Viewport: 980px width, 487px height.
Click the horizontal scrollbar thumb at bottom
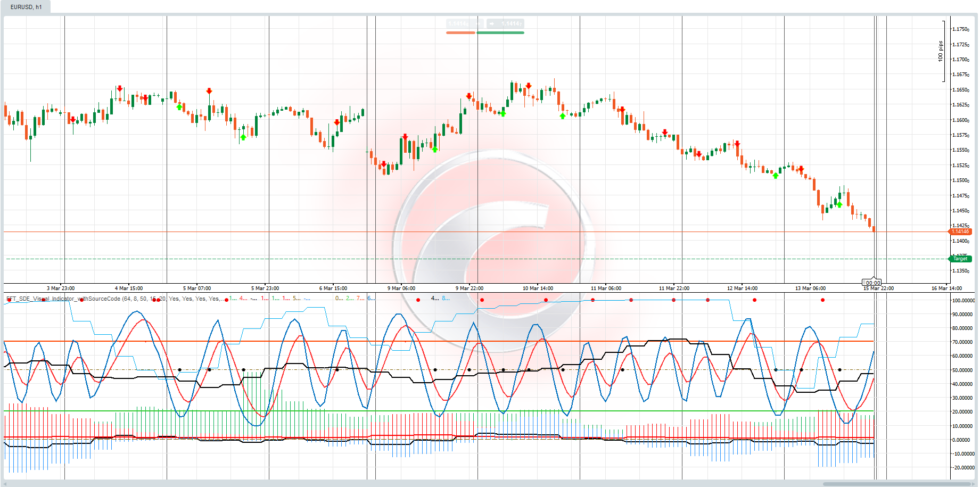pyautogui.click(x=896, y=484)
